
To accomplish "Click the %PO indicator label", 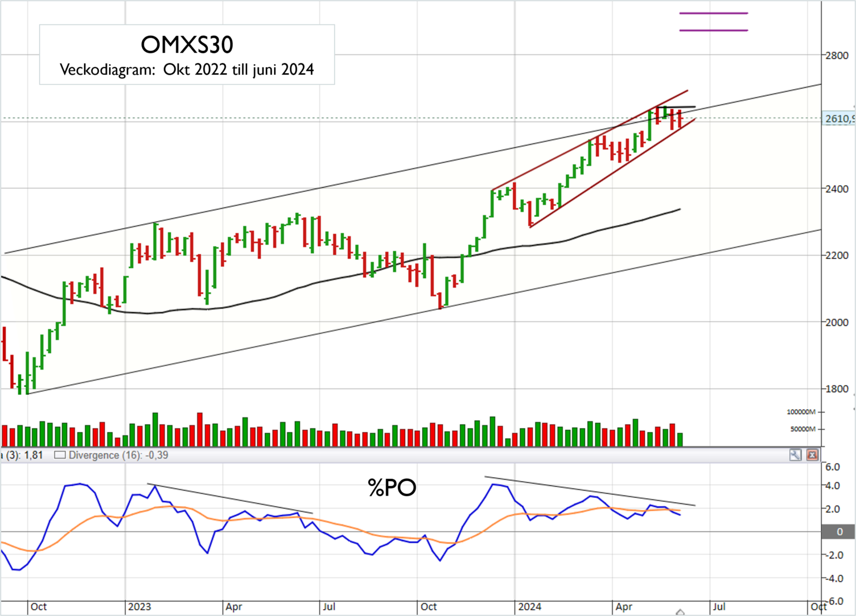I will (392, 488).
